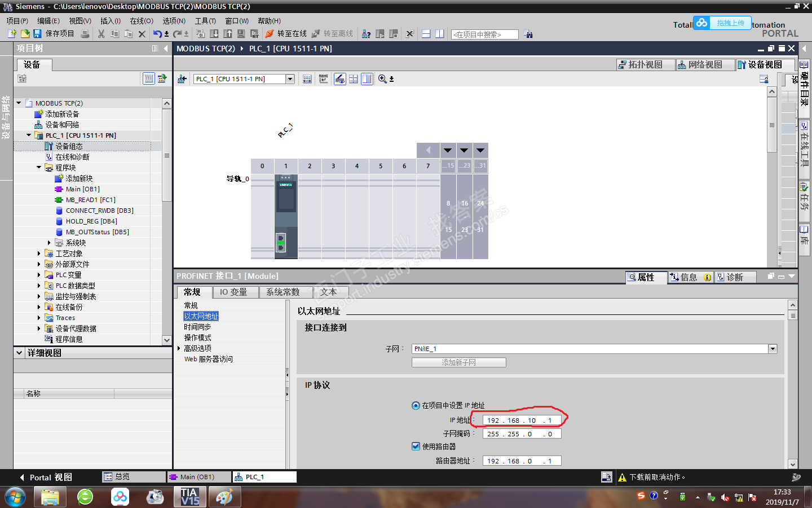Switch to the topology view tab
This screenshot has width=812, height=508.
(645, 65)
